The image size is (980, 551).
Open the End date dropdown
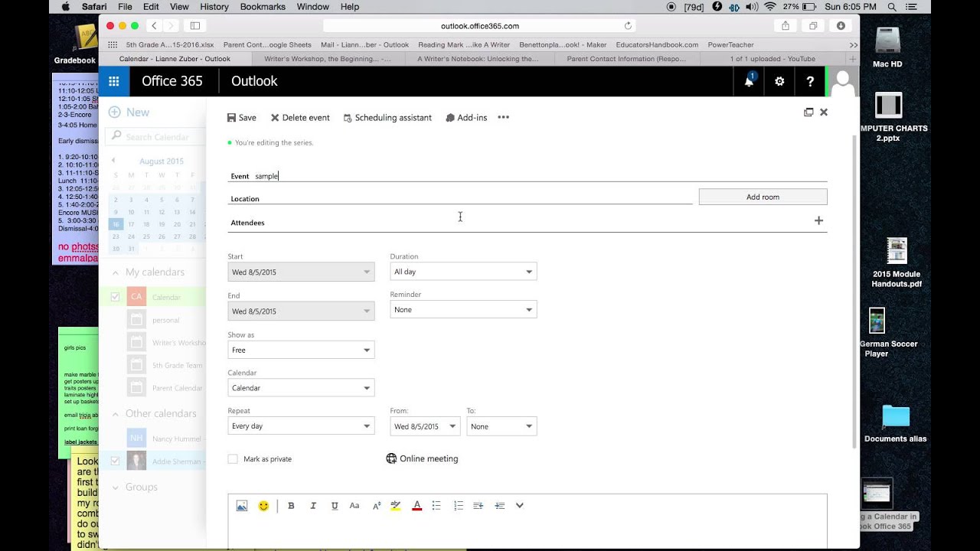point(301,311)
